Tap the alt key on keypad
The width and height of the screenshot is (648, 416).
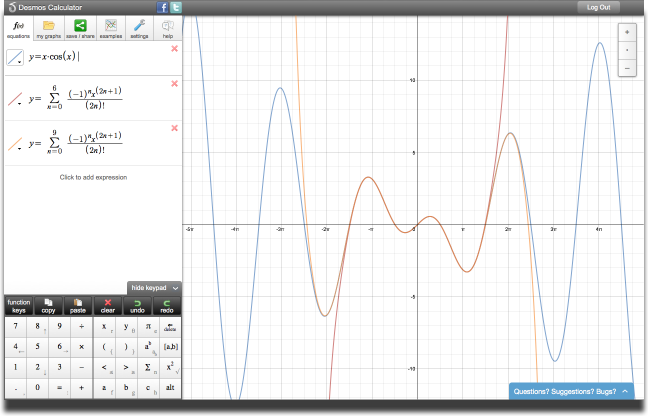click(170, 387)
